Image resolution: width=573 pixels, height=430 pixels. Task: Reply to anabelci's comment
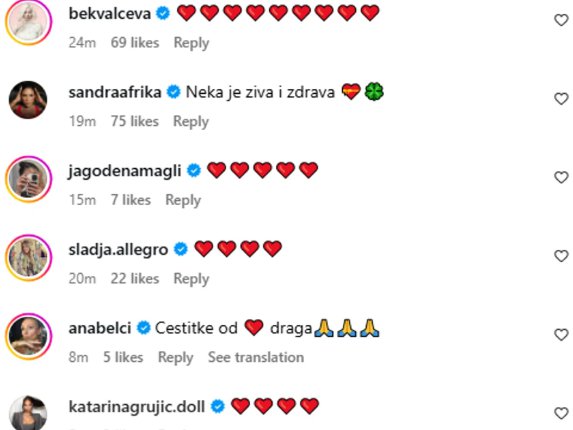(175, 357)
